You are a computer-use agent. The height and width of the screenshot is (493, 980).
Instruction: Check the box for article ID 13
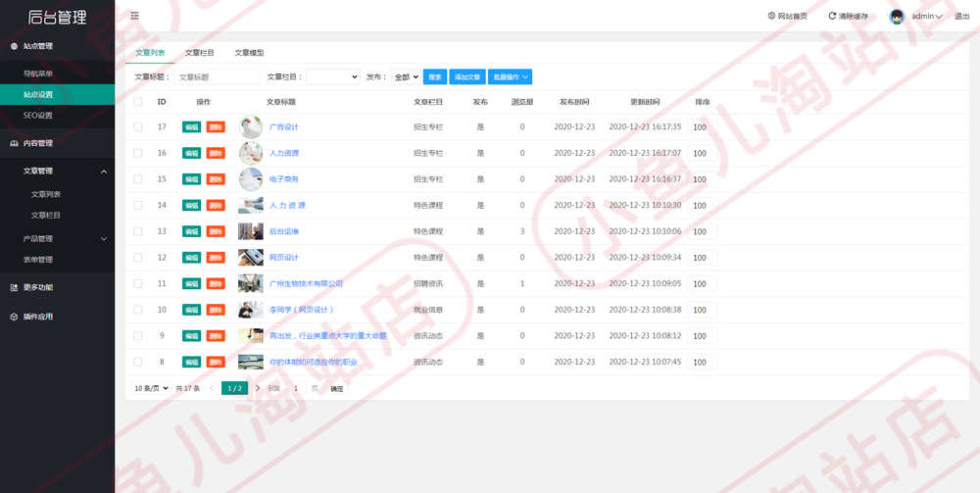pos(137,231)
